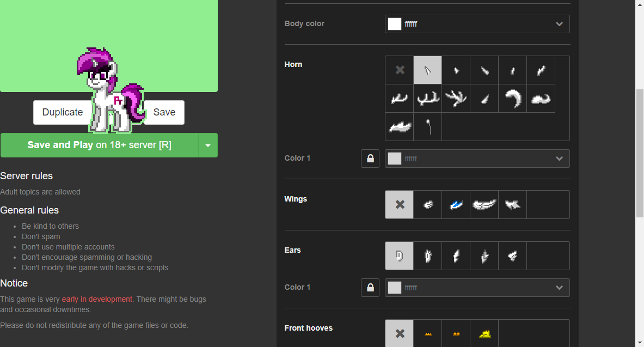Click the pony character preview

[x=111, y=90]
